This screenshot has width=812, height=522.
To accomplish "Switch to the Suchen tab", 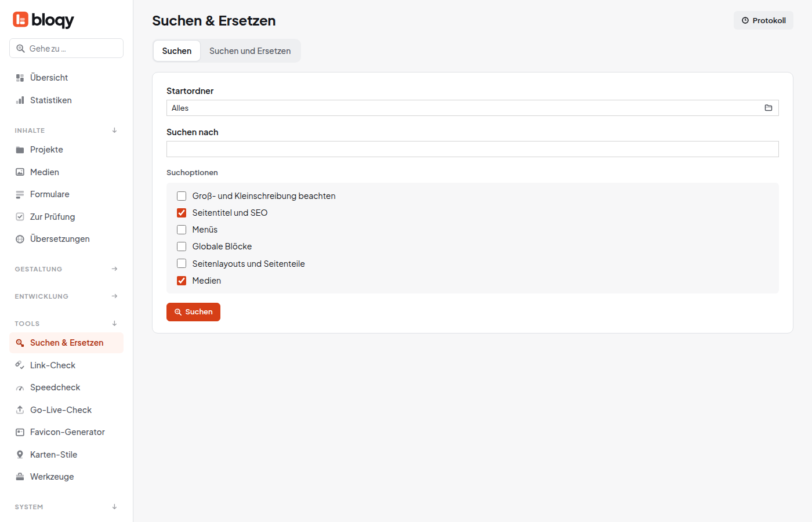I will tap(177, 51).
